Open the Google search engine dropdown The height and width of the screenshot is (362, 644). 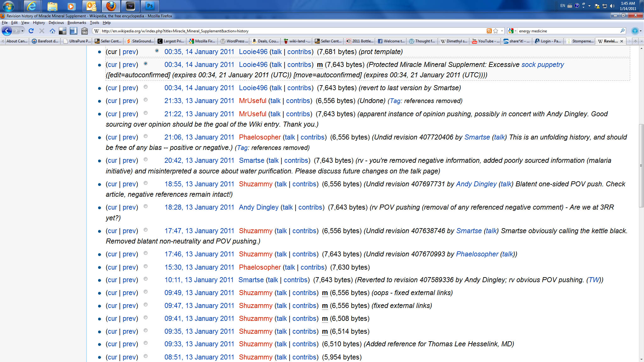coord(512,31)
